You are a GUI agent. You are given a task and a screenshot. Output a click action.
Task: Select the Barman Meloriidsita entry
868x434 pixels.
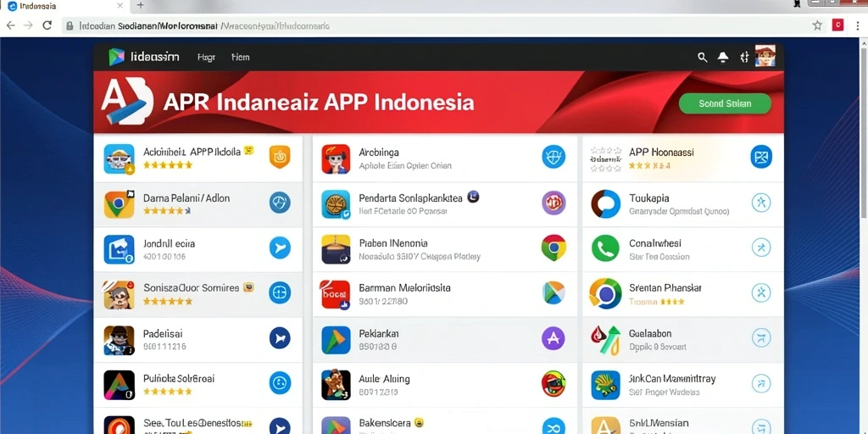(x=444, y=294)
